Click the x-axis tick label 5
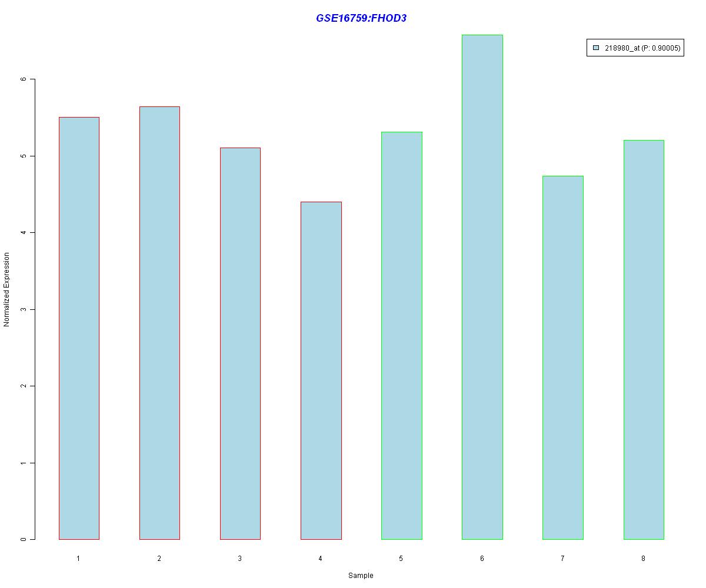This screenshot has height=588, width=706. pyautogui.click(x=401, y=559)
